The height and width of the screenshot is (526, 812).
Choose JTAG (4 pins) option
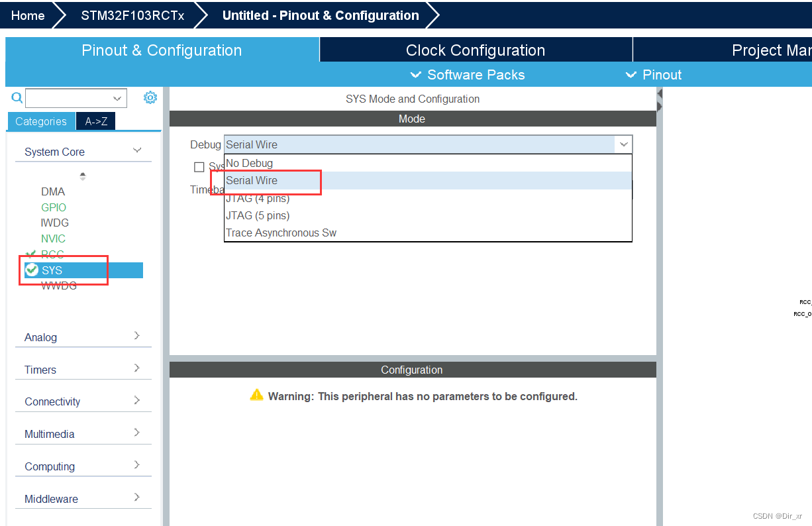coord(428,198)
